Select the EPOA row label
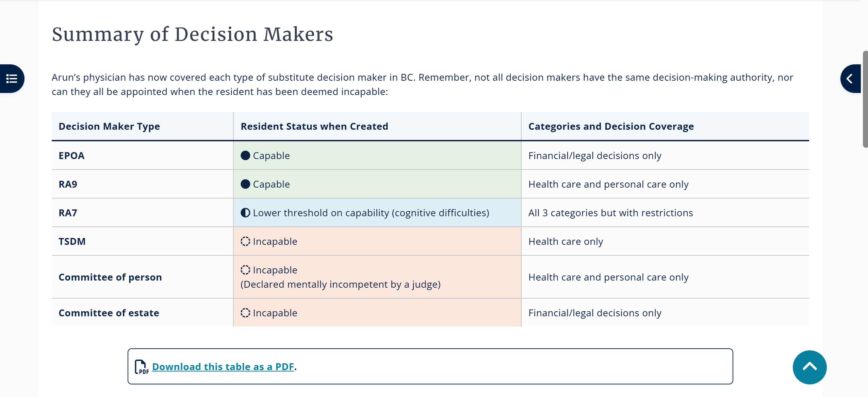Viewport: 868px width, 397px height. pos(71,156)
